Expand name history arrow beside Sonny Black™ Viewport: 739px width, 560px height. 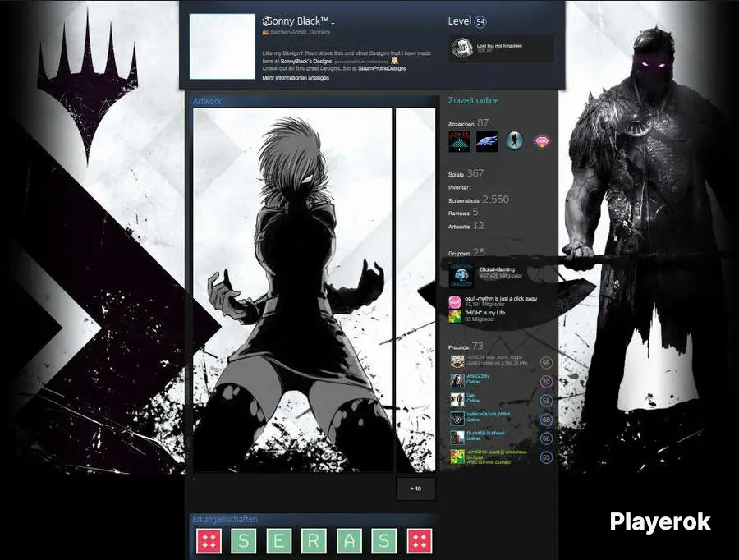click(x=333, y=23)
